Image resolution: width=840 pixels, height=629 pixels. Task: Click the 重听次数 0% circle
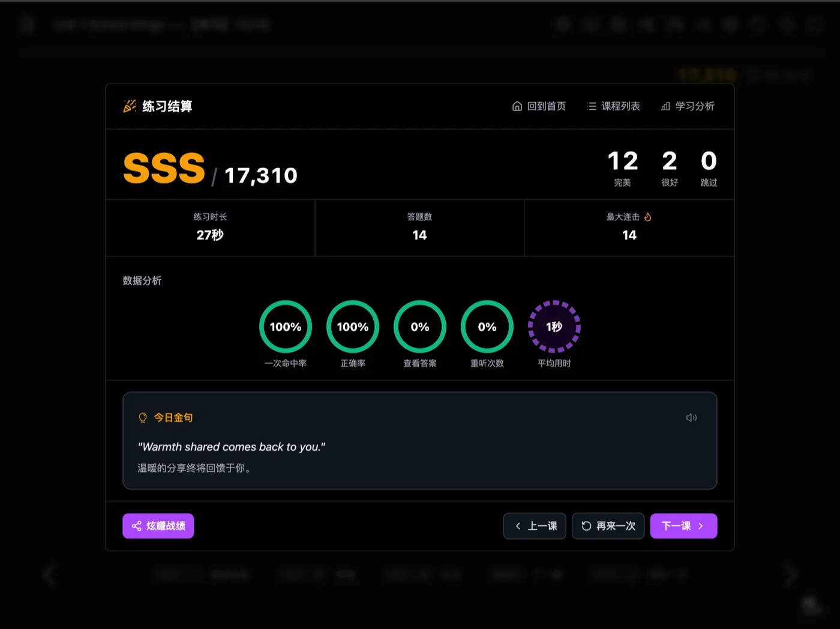point(487,327)
